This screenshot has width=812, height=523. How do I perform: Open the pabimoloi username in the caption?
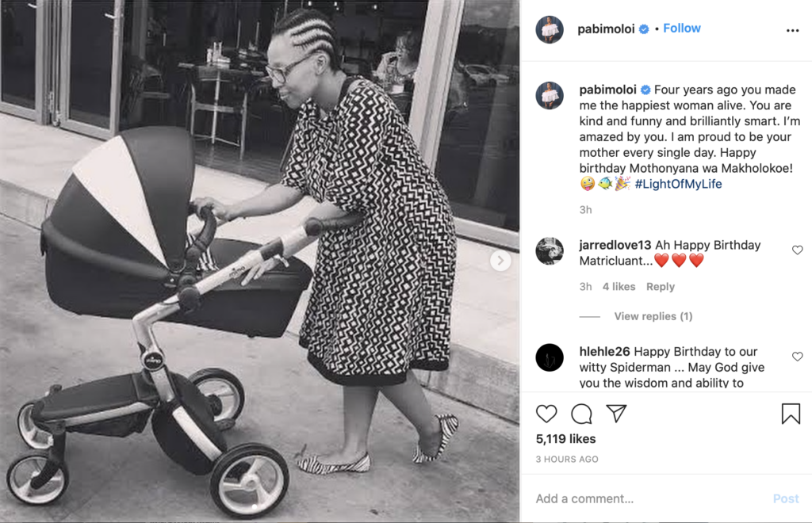[x=608, y=90]
